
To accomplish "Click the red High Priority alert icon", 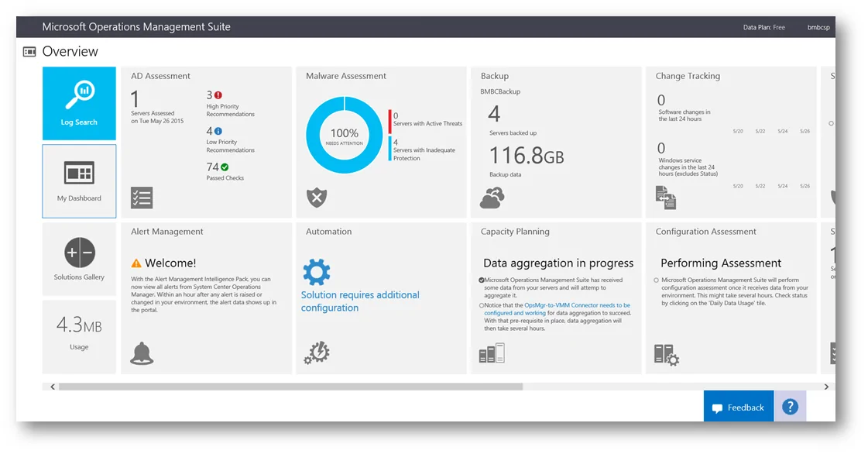I will pyautogui.click(x=218, y=95).
